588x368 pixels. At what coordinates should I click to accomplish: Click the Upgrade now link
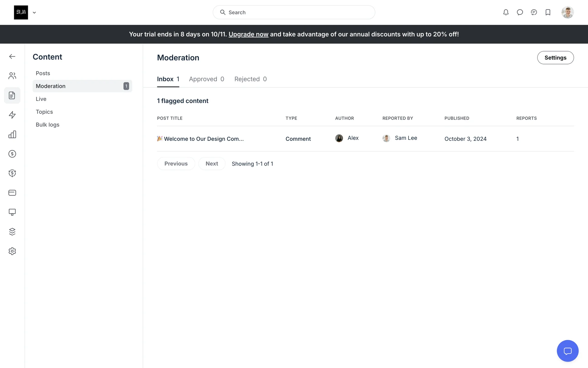pos(248,34)
